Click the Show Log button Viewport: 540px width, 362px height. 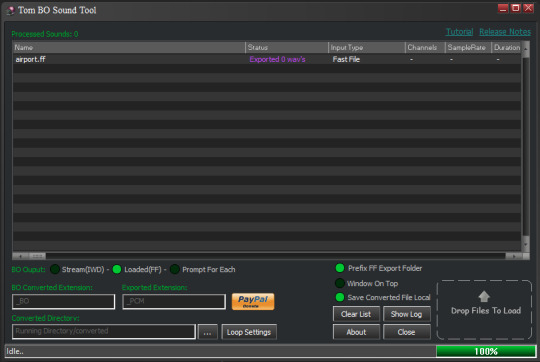tap(407, 314)
